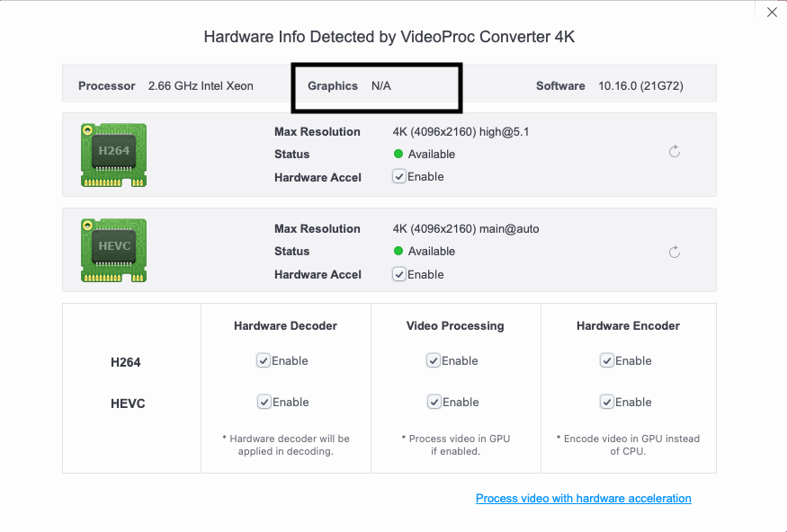Toggle HEVC Hardware Encoder Enable

(x=607, y=402)
